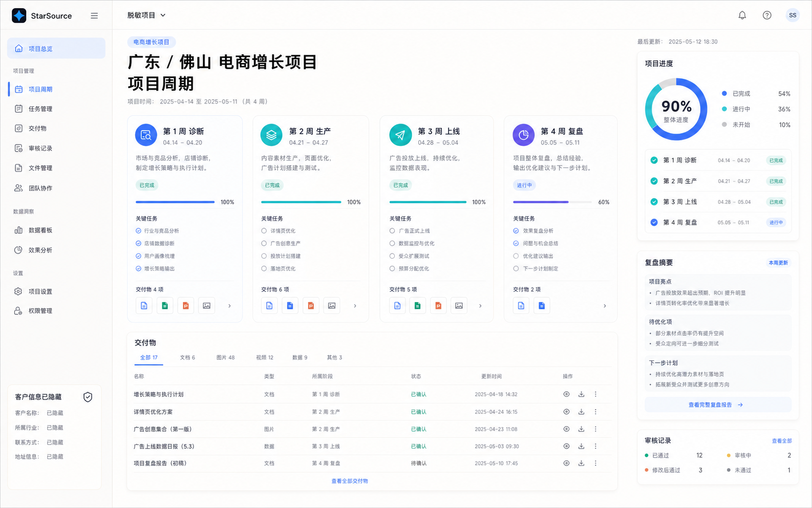
Task: Switch to the 文档 6 tab
Action: coord(187,357)
